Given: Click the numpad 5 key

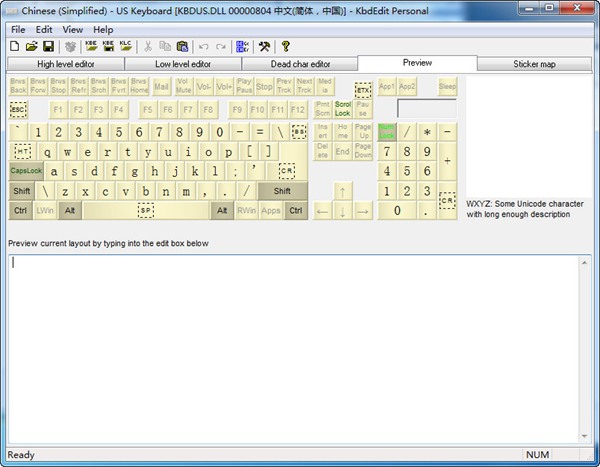Looking at the screenshot, I should pyautogui.click(x=407, y=171).
